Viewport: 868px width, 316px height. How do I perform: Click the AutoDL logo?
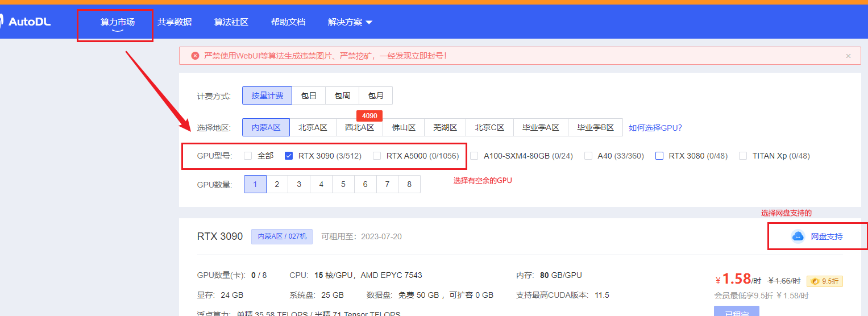coord(26,22)
